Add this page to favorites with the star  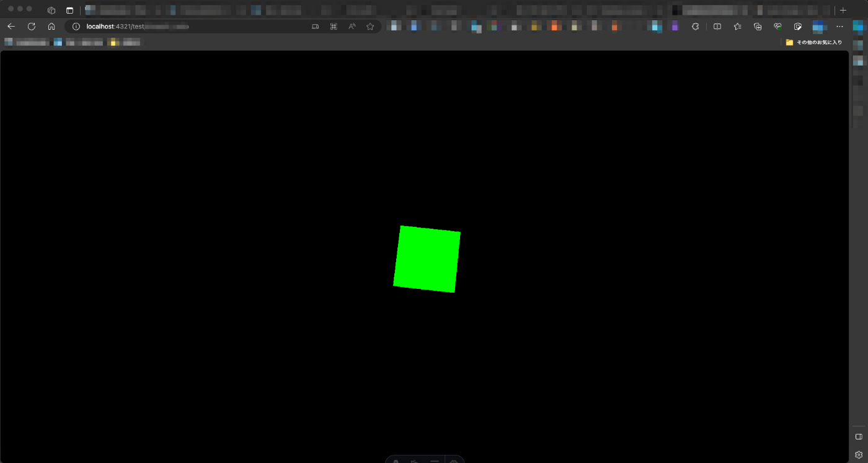tap(370, 27)
